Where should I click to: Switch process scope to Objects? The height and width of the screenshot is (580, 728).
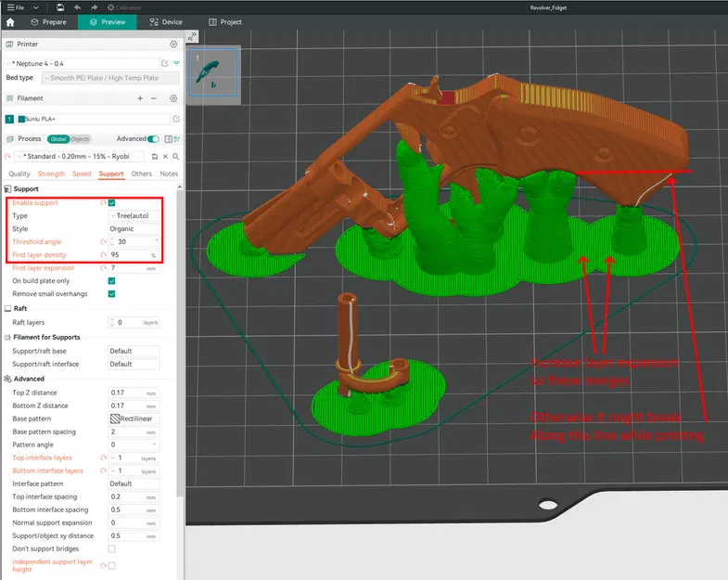tap(81, 138)
